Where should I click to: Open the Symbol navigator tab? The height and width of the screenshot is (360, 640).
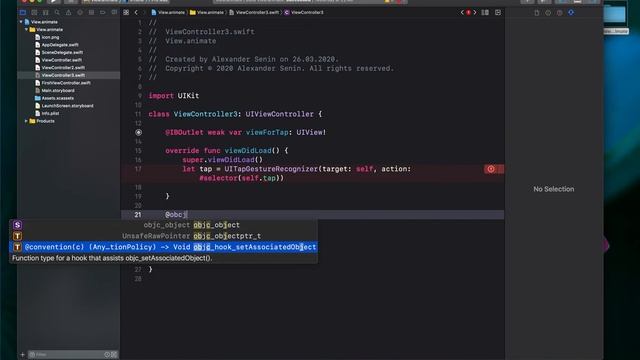pos(46,13)
